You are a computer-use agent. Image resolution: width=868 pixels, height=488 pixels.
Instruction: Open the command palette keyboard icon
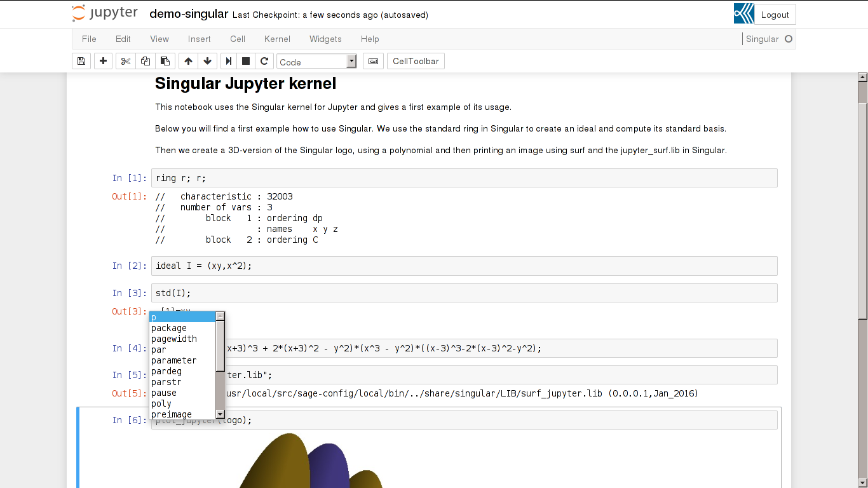pos(374,61)
